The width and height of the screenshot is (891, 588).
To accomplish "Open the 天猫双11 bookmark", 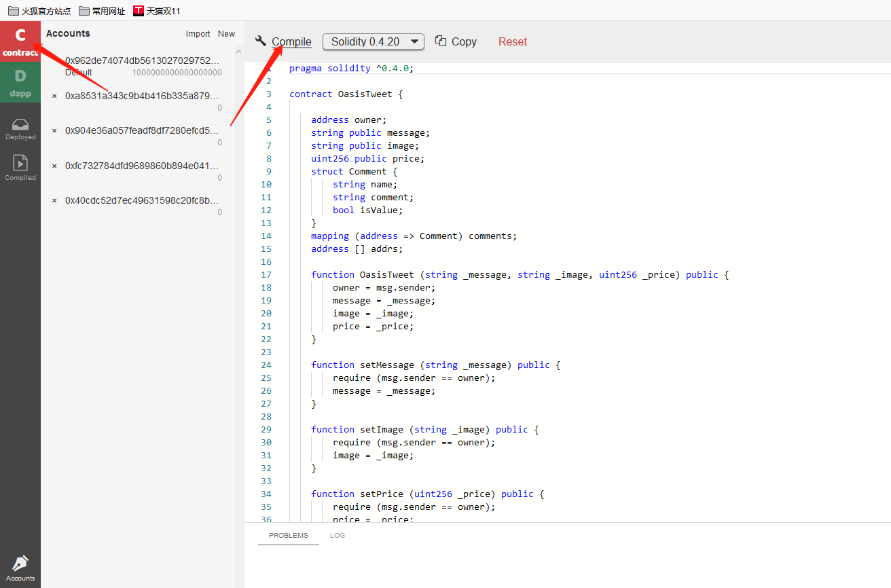I will coord(157,11).
